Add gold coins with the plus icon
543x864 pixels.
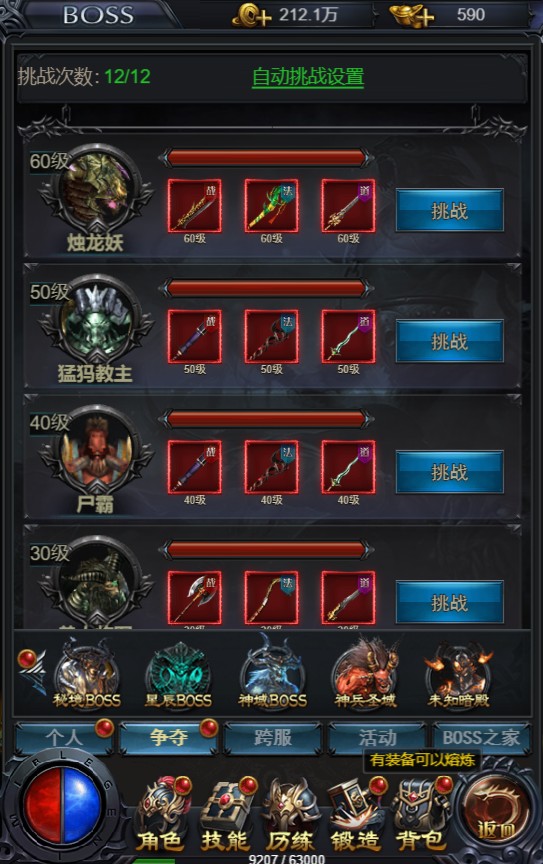251,15
